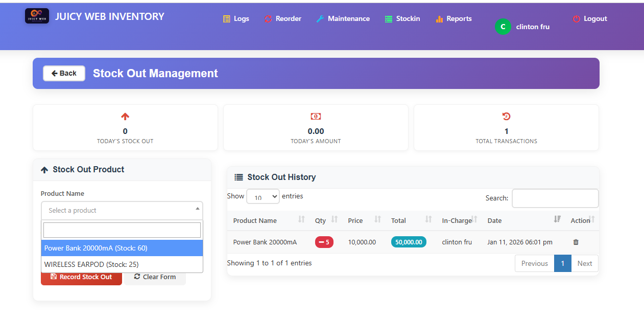This screenshot has width=644, height=317.
Task: Click the history icon on Total Transactions card
Action: click(506, 116)
